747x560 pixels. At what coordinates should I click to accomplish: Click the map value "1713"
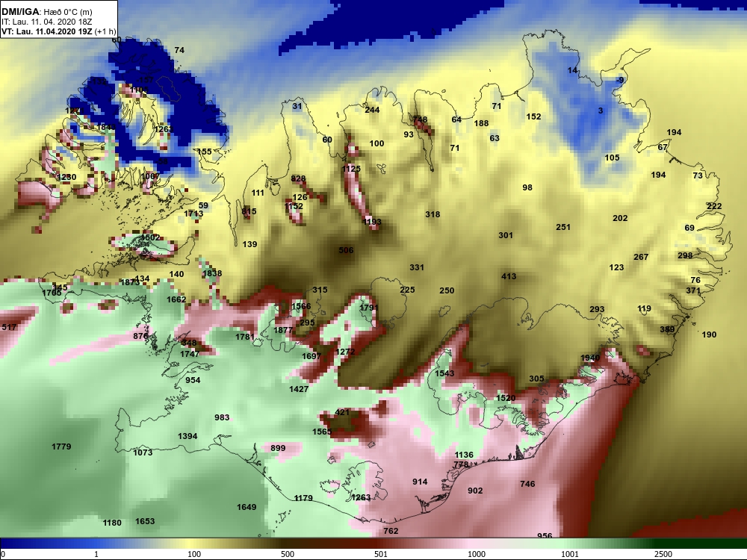tap(193, 214)
